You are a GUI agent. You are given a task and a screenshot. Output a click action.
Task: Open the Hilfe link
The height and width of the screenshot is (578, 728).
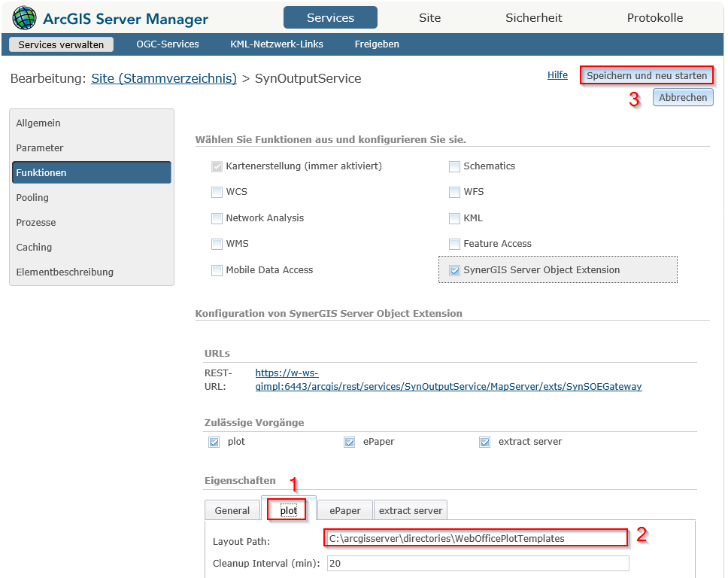pyautogui.click(x=557, y=75)
